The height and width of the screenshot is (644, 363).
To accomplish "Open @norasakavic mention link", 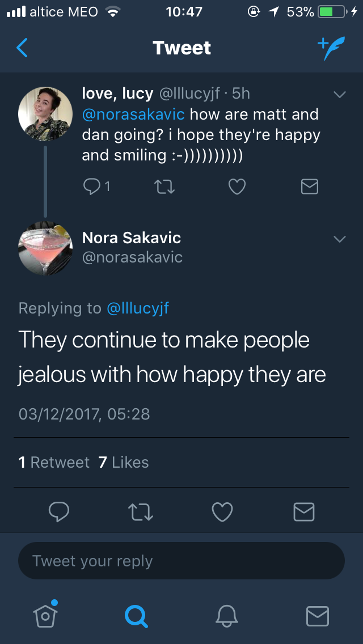I will 133,114.
